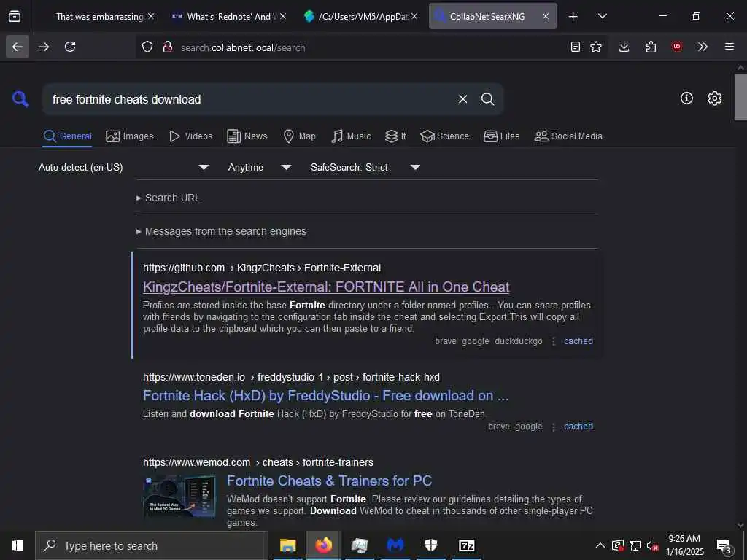Switch to Images category

point(130,136)
